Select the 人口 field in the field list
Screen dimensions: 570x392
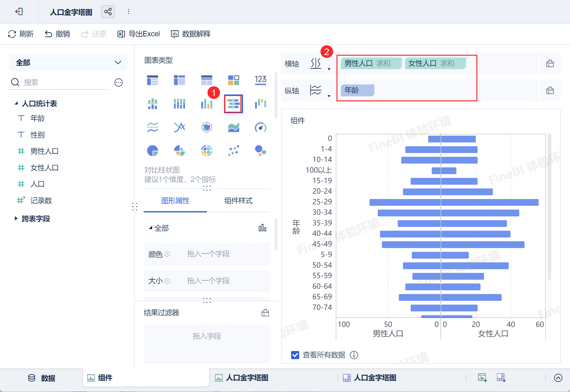[38, 184]
